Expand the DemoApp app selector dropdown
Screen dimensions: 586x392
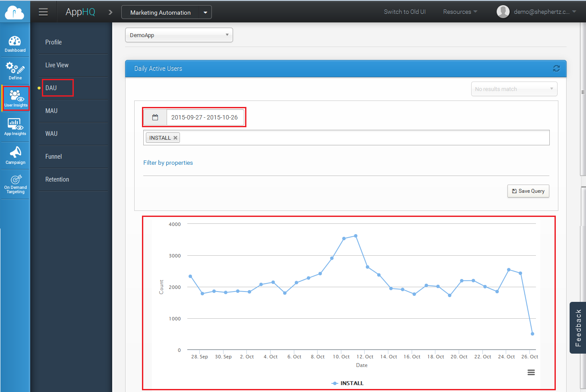(179, 35)
